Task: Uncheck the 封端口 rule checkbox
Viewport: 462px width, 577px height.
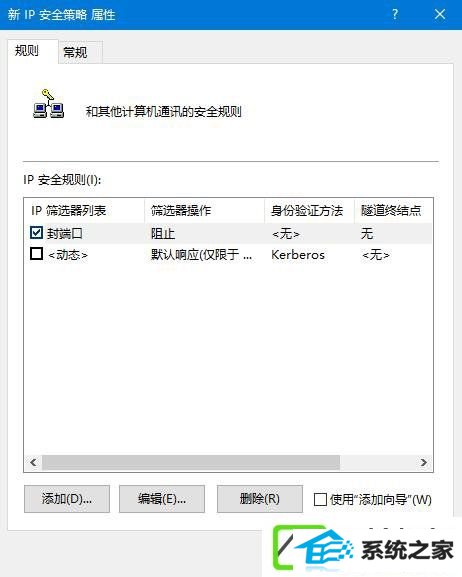Action: 36,232
